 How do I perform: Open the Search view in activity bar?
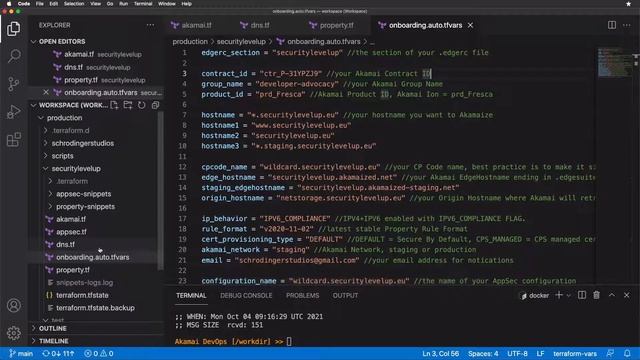[13, 56]
